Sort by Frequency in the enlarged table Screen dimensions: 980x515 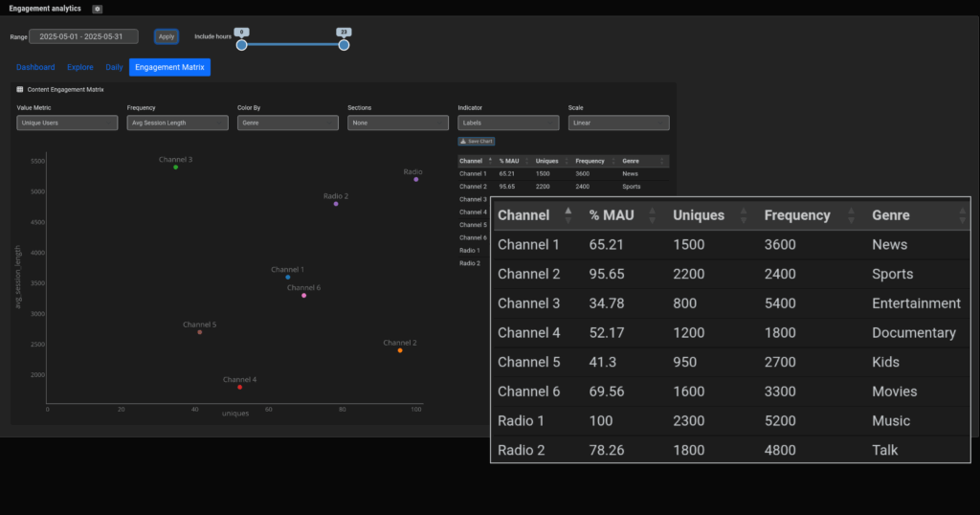pos(850,215)
